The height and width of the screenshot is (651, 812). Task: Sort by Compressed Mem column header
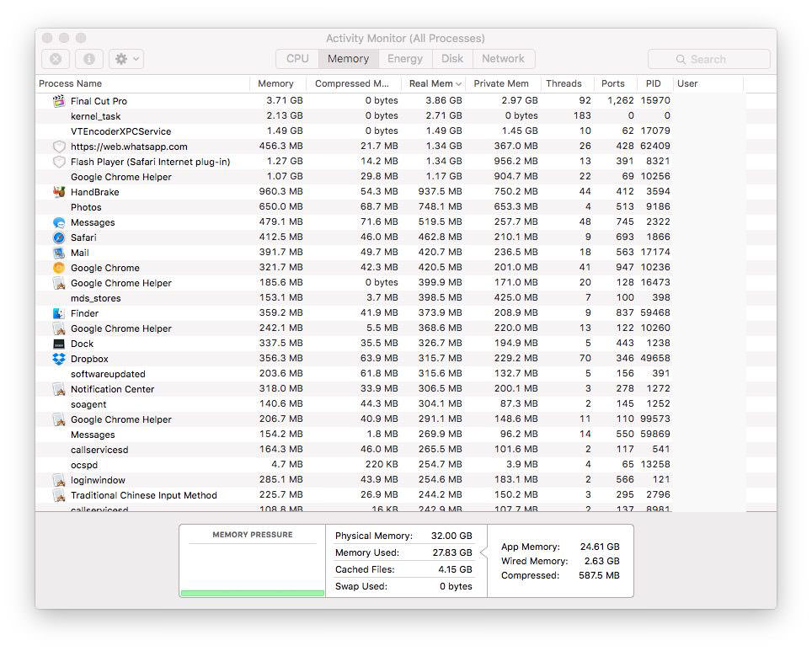click(x=355, y=84)
